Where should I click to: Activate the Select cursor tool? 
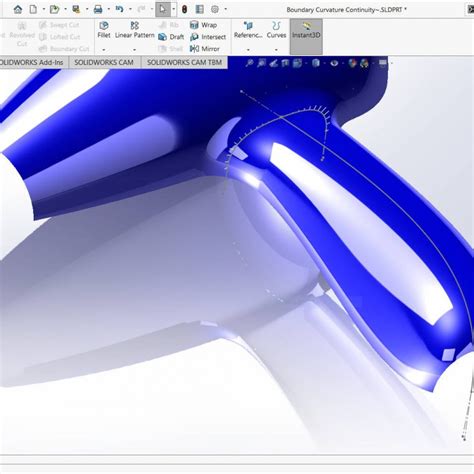pos(163,9)
